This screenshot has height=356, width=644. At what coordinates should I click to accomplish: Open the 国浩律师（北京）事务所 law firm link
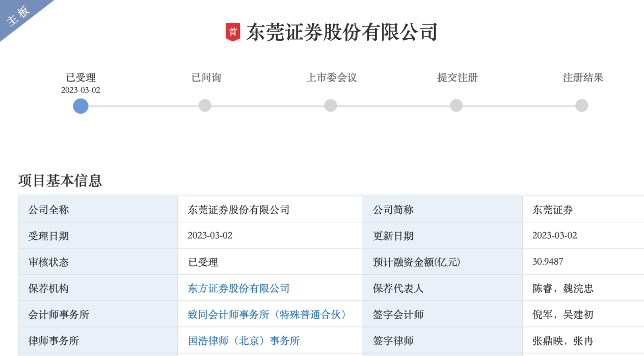[244, 341]
